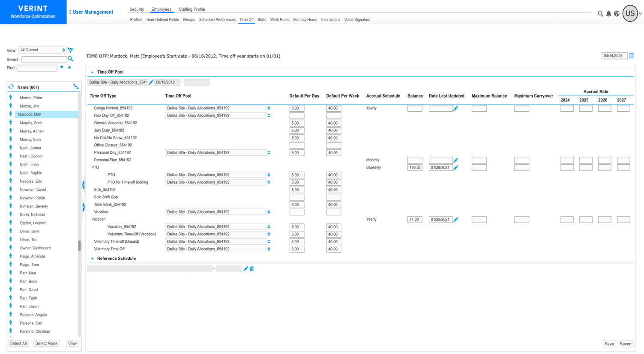Open the US user avatar menu

point(630,14)
